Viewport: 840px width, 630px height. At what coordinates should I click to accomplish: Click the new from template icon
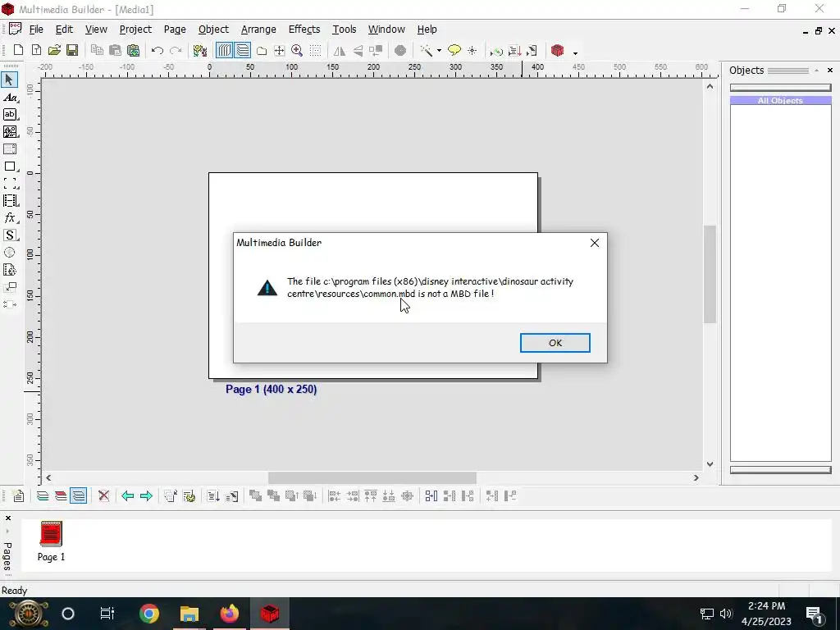[36, 50]
